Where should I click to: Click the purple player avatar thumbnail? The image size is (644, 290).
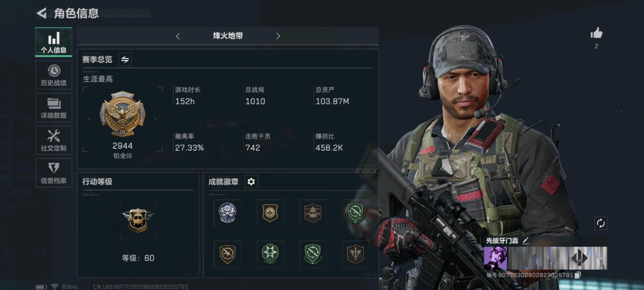pos(495,258)
